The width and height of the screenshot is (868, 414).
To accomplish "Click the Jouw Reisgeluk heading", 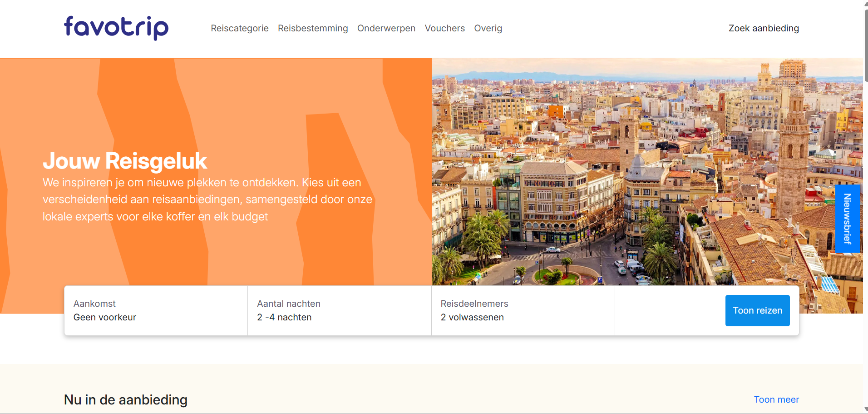I will coord(124,161).
